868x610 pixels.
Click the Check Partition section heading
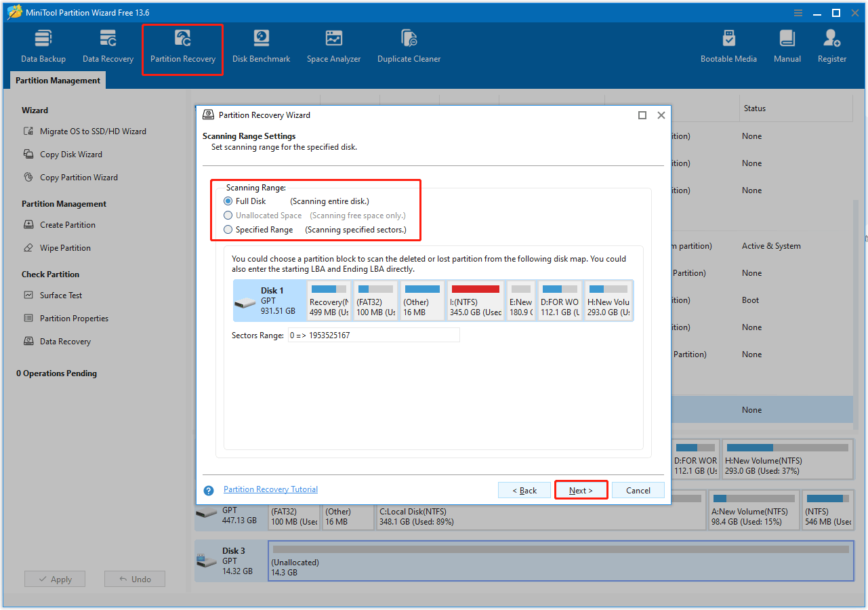tap(50, 274)
